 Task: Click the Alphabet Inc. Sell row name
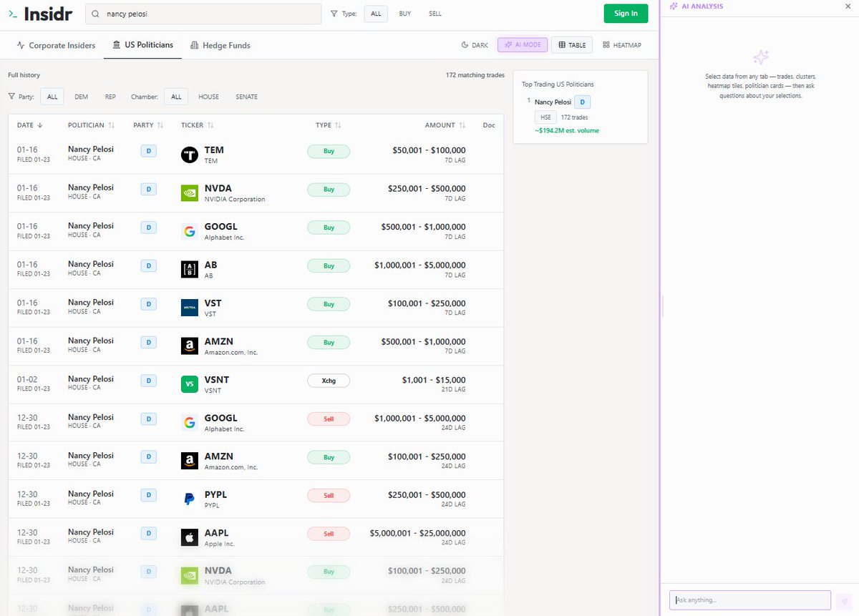[x=224, y=429]
